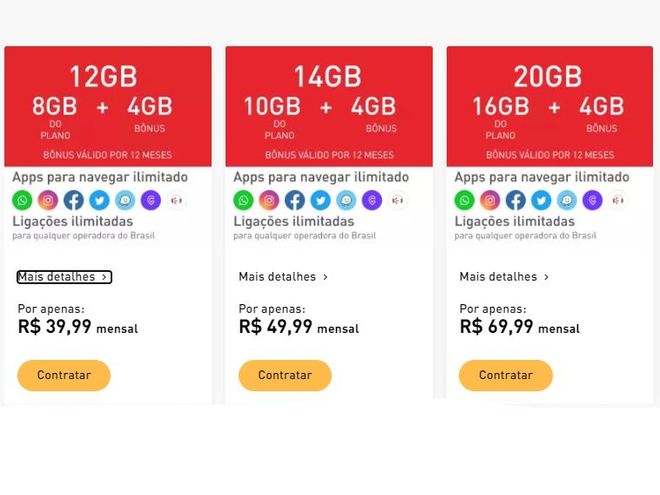This screenshot has height=495, width=660.
Task: Click the Waze icon in the 20GB plan
Action: coord(567,200)
